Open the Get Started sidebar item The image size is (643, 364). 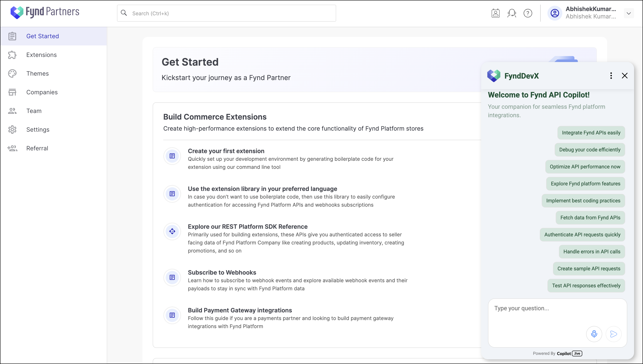(54, 36)
